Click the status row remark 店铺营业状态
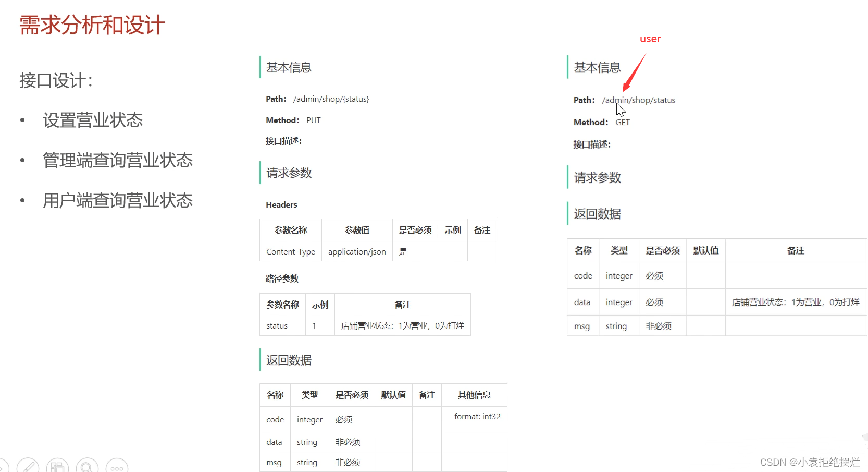868x472 pixels. 402,325
